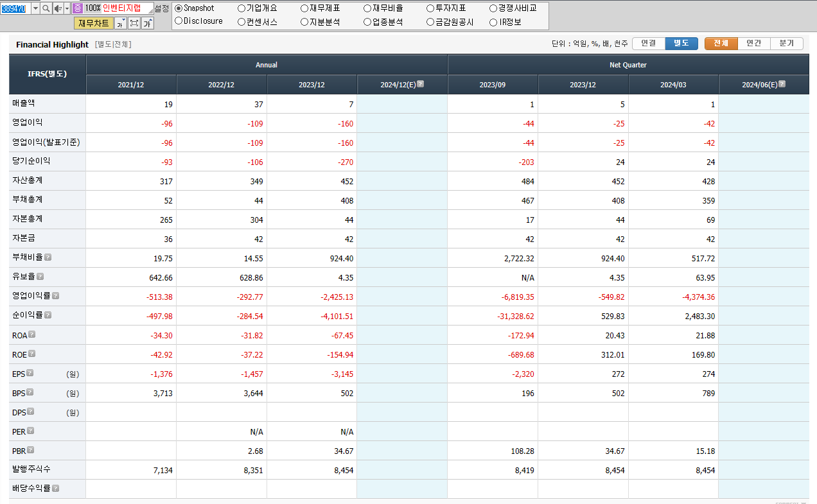The height and width of the screenshot is (504, 817).
Task: Click help icon beside 배당수익률
Action: (x=55, y=489)
